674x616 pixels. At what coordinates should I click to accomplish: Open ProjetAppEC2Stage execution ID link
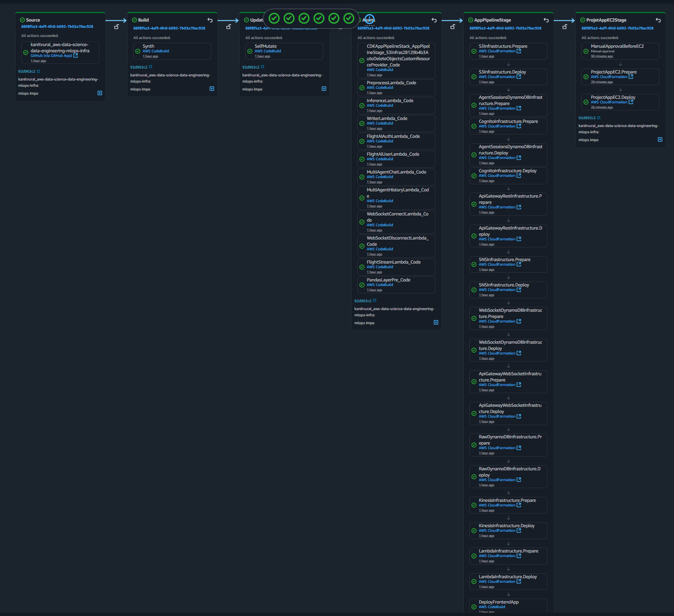pos(618,28)
